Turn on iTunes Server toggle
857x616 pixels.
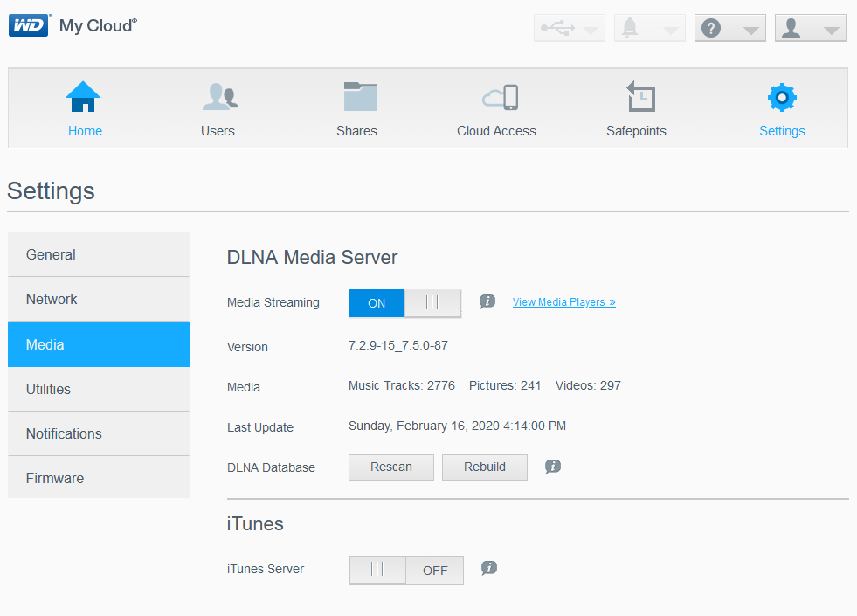coord(406,570)
